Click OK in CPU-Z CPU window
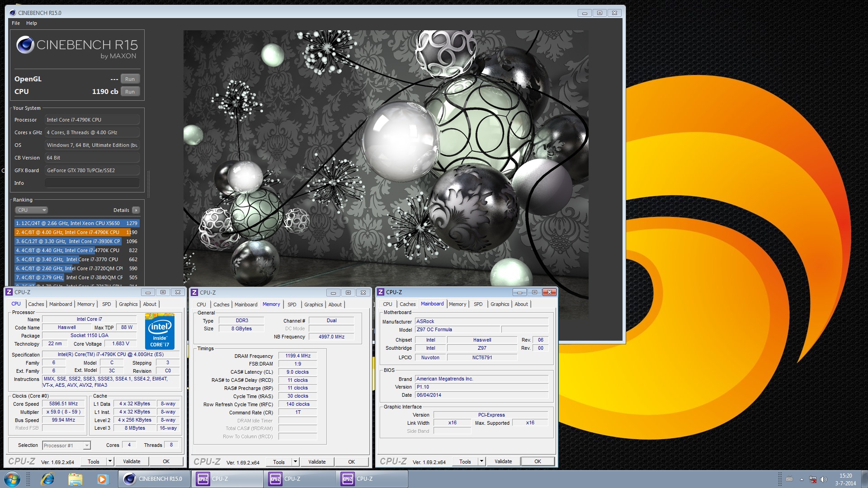 pos(166,461)
